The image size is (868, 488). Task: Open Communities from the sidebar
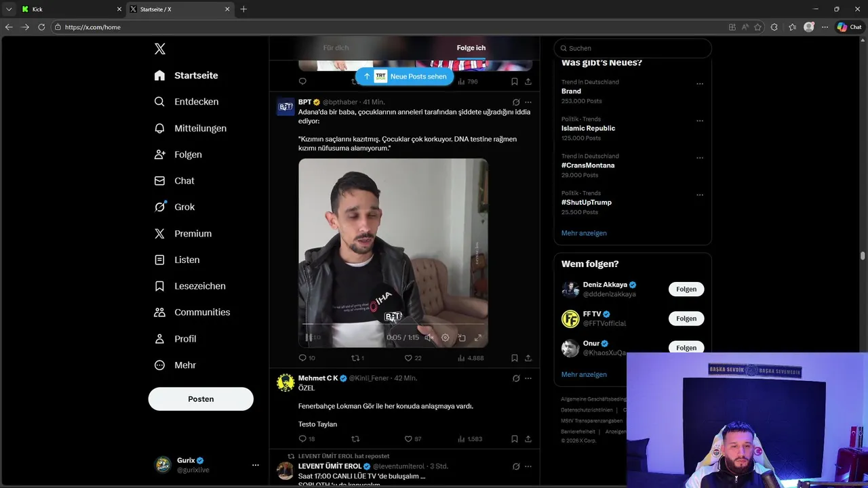pos(192,312)
